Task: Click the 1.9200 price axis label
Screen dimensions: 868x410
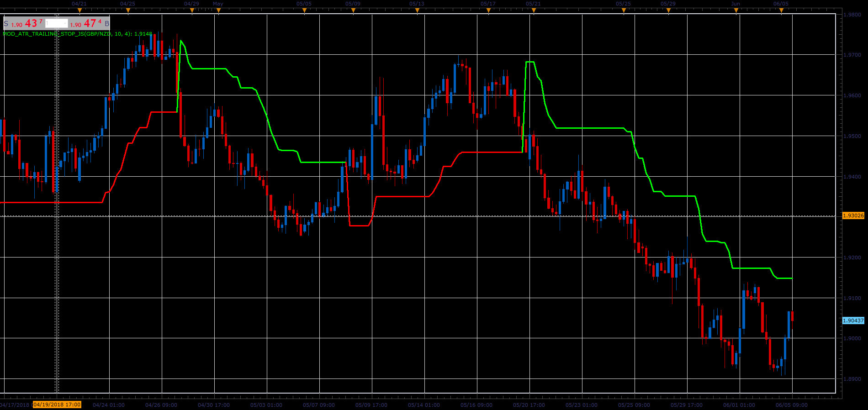Action: click(852, 258)
